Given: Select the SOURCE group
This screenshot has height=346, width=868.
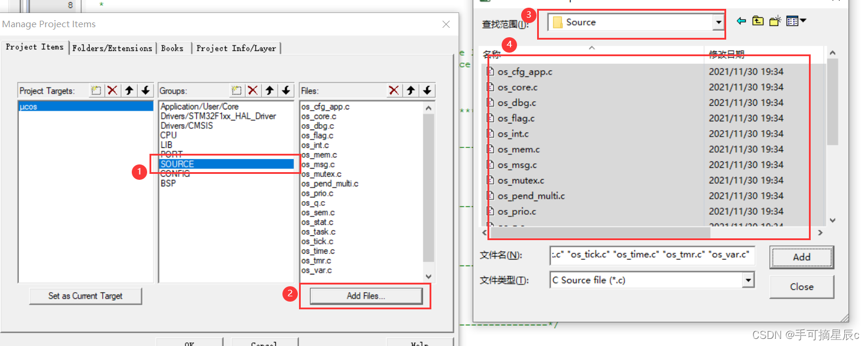Looking at the screenshot, I should coord(226,164).
